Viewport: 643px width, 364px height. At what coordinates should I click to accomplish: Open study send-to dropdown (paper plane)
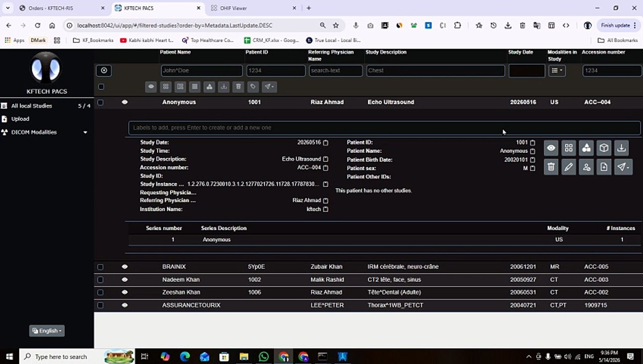(x=623, y=167)
